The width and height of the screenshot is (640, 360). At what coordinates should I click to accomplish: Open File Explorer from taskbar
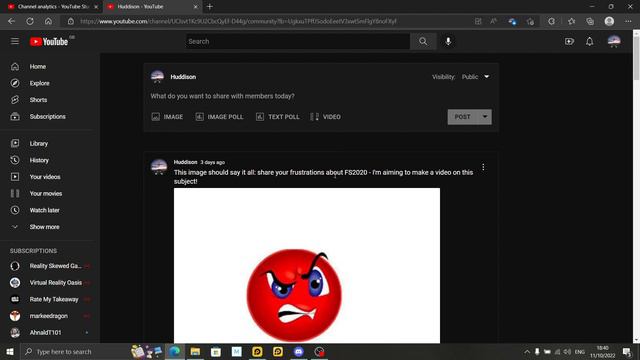tap(195, 351)
